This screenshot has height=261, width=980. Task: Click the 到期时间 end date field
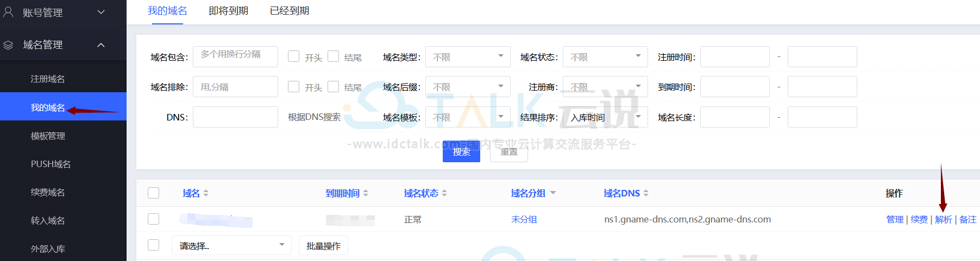pos(822,87)
